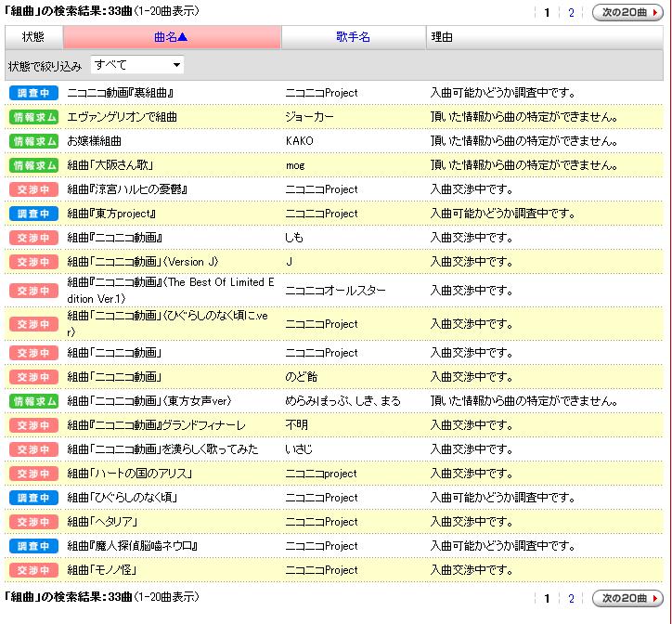Click 情報求ム badge for 東方女声ver row
This screenshot has height=624, width=672.
[x=33, y=401]
